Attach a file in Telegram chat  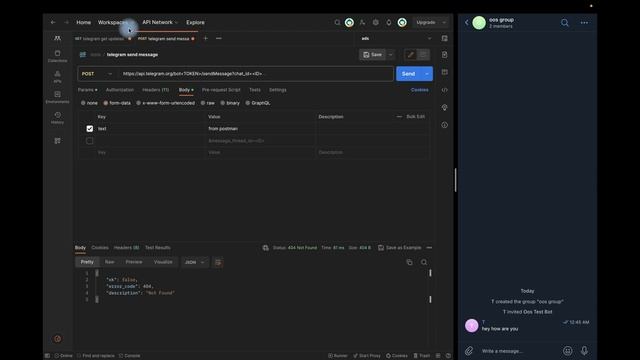(469, 351)
